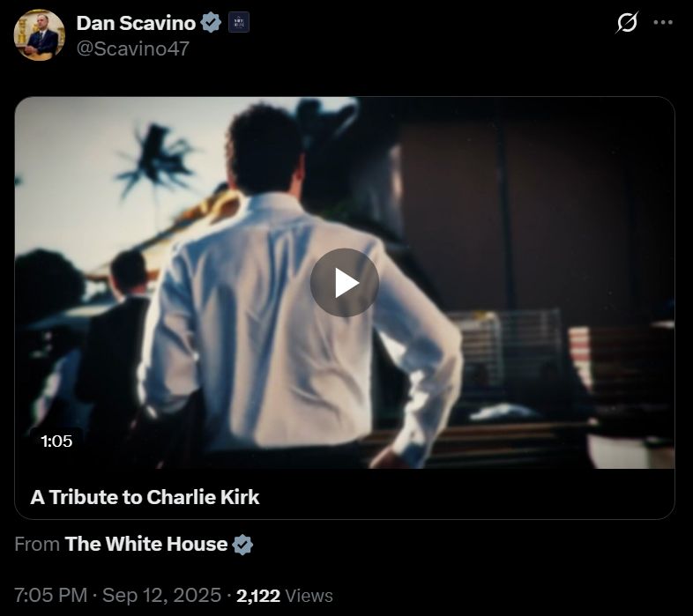Click the Grok explain-post icon
The image size is (693, 616).
pyautogui.click(x=627, y=23)
